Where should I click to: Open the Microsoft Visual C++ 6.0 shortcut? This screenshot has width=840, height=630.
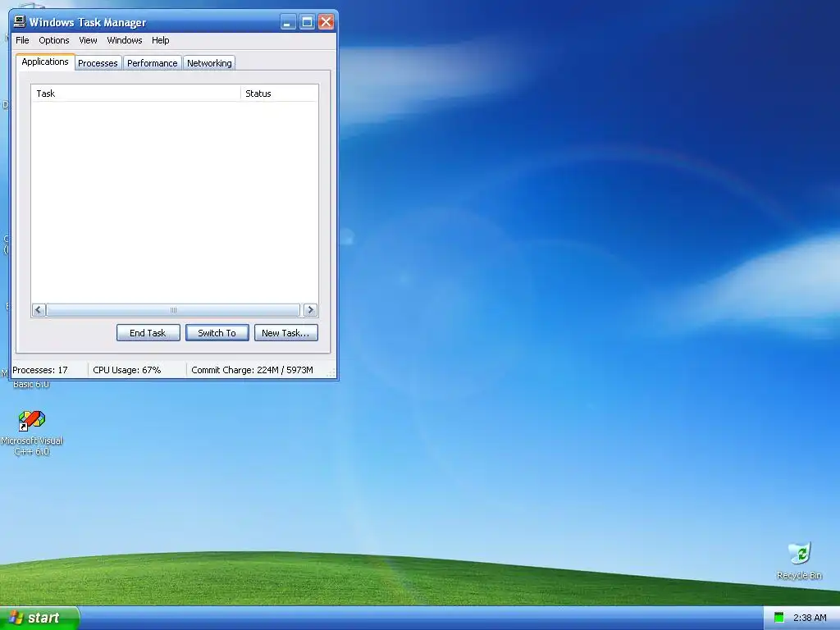32,432
